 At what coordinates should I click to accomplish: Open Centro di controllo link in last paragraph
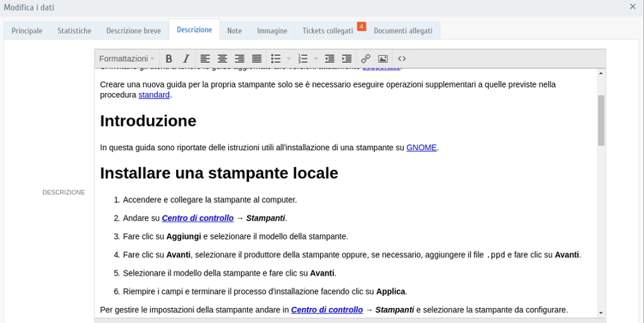point(327,310)
